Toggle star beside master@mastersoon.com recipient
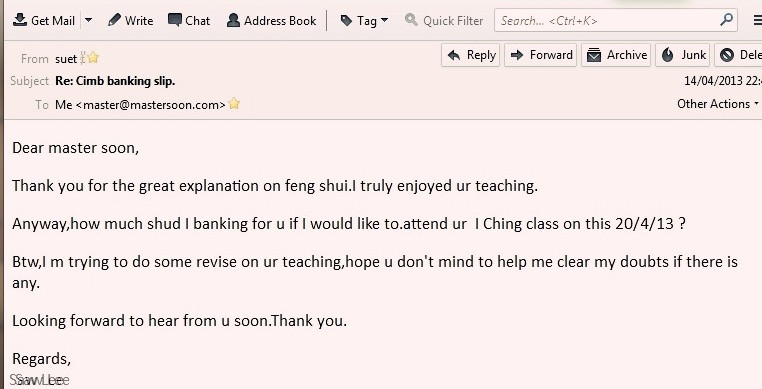This screenshot has height=389, width=762. (234, 103)
